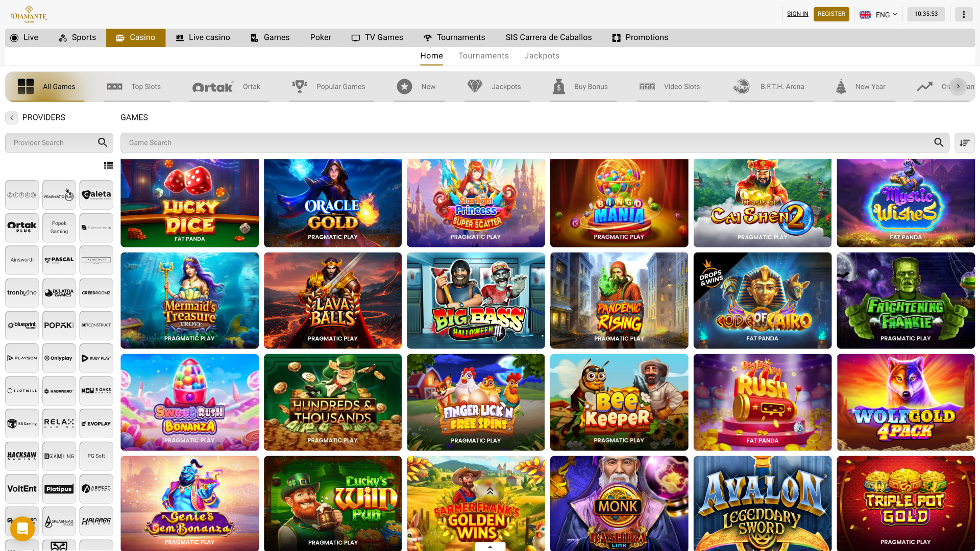Select the New Year category icon
This screenshot has width=980, height=551.
tap(840, 86)
